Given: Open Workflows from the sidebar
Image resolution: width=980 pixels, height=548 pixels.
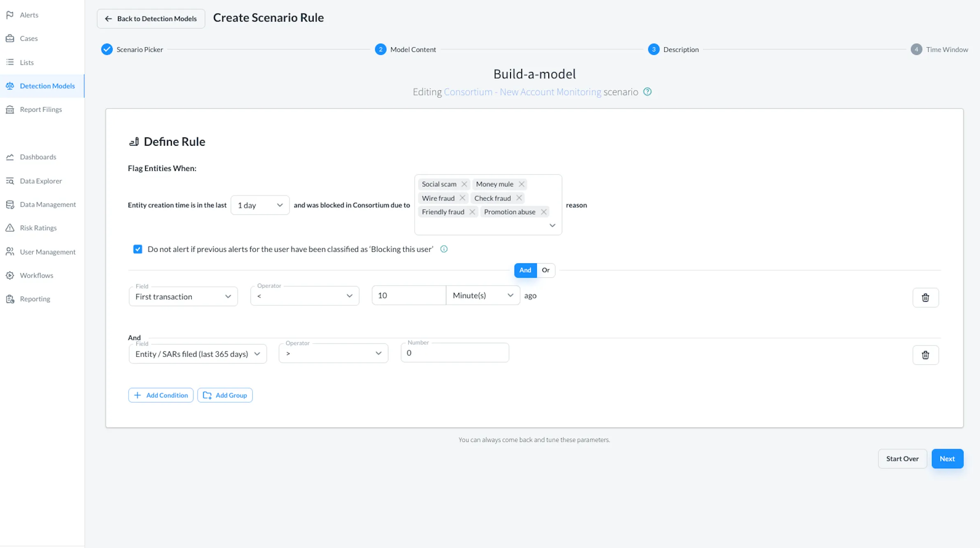Looking at the screenshot, I should (36, 275).
